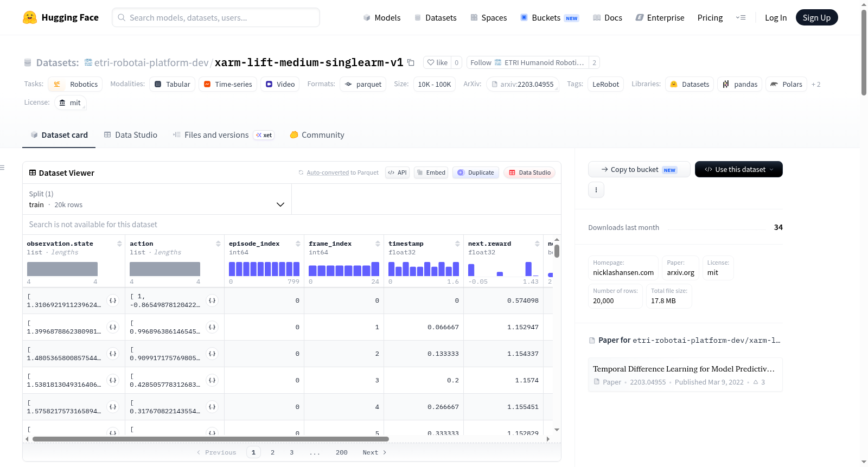Image resolution: width=868 pixels, height=467 pixels.
Task: Follow ETRI Humanoid Robotics organization
Action: (x=527, y=62)
